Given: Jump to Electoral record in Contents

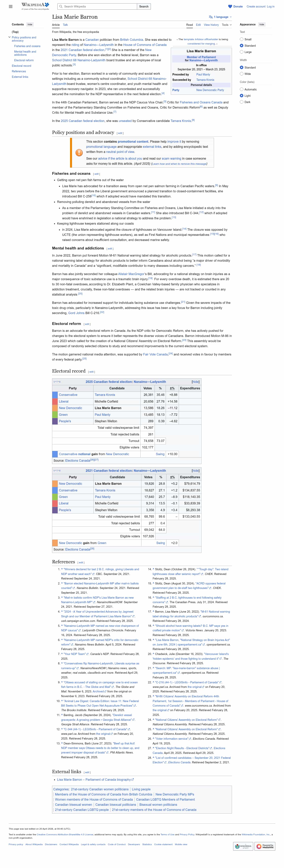Looking at the screenshot, I should pos(21,66).
